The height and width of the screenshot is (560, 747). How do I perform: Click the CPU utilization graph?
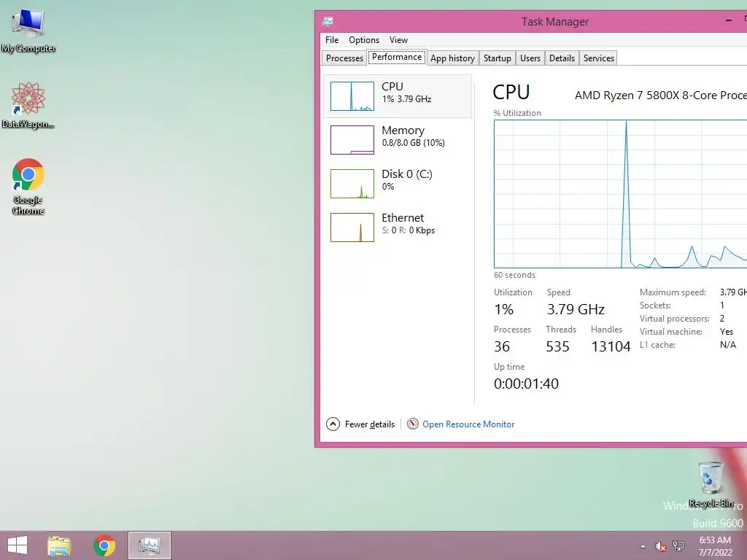(x=620, y=194)
